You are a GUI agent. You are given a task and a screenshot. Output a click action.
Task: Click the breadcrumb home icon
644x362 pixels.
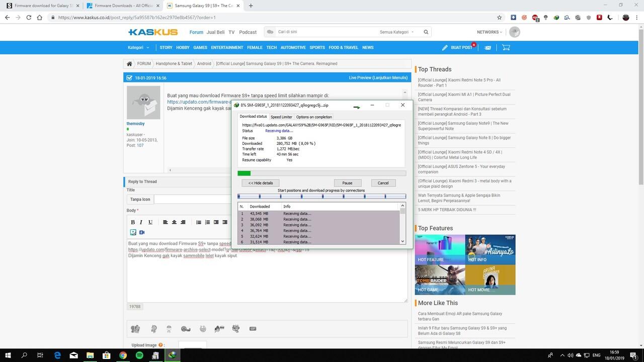click(x=129, y=64)
